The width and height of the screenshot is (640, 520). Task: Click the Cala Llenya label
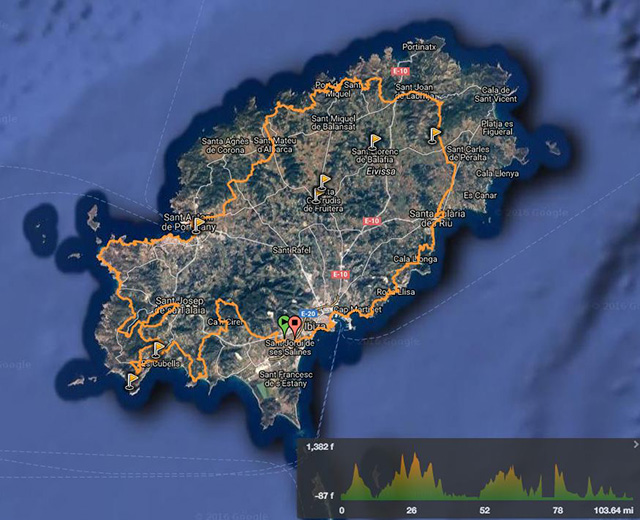(x=497, y=173)
